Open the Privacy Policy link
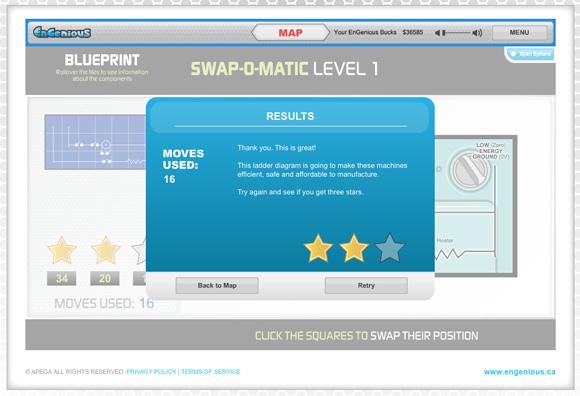 [151, 372]
